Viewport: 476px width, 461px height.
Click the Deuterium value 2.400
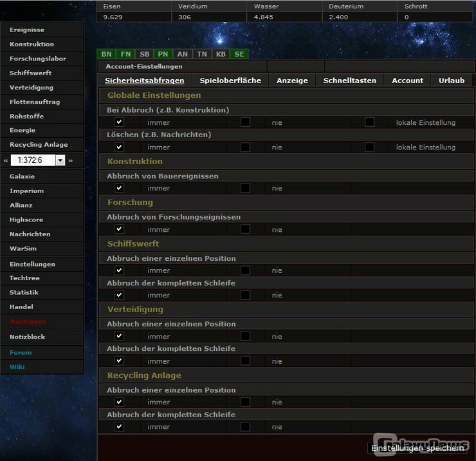click(x=338, y=17)
